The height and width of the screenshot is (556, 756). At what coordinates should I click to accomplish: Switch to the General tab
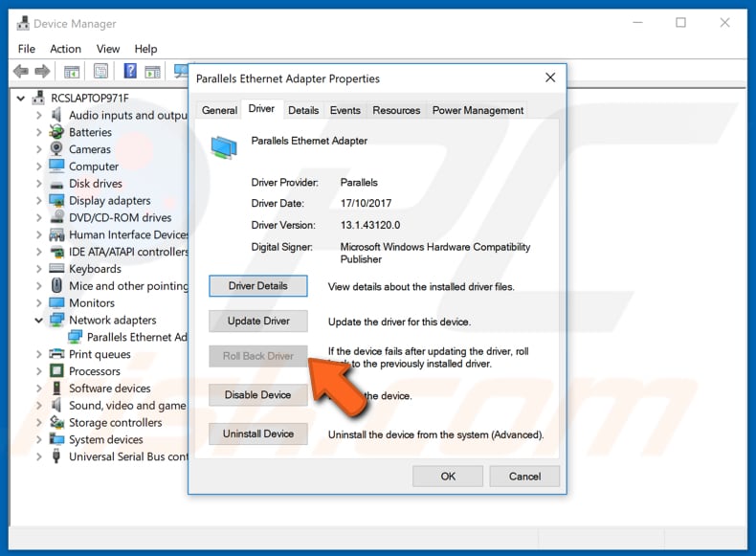[219, 110]
